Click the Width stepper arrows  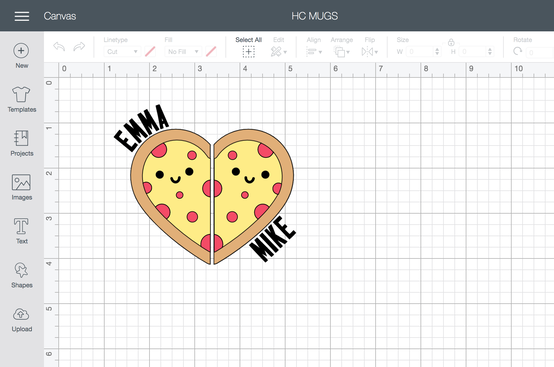pyautogui.click(x=437, y=52)
